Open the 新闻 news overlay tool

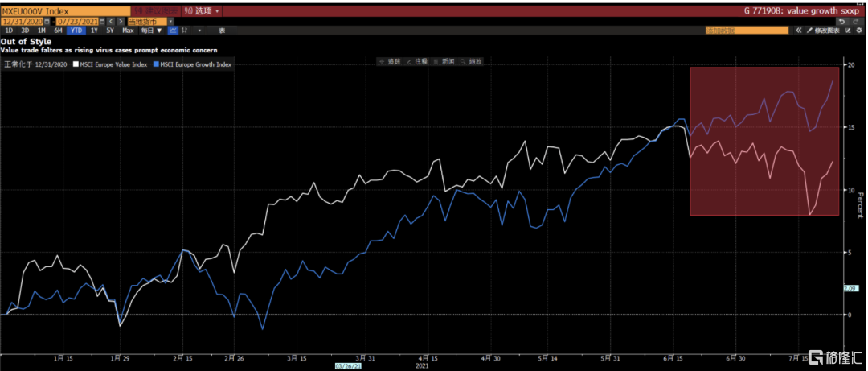click(x=444, y=61)
